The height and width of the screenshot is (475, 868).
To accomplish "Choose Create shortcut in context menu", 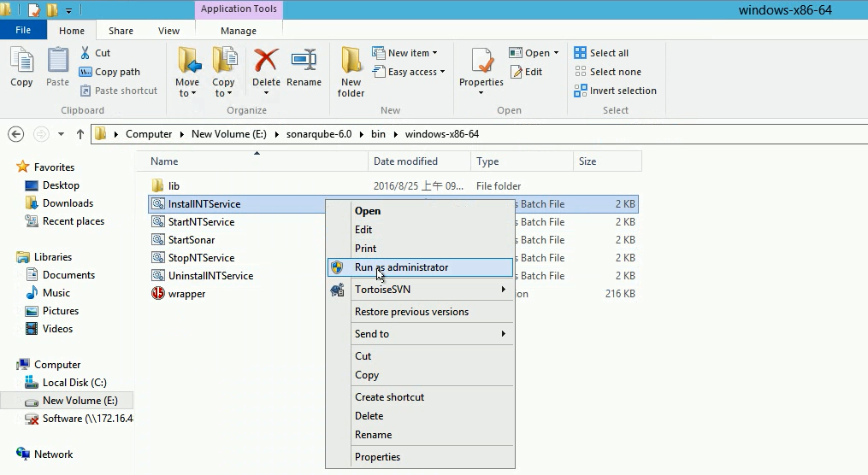I will pyautogui.click(x=420, y=396).
